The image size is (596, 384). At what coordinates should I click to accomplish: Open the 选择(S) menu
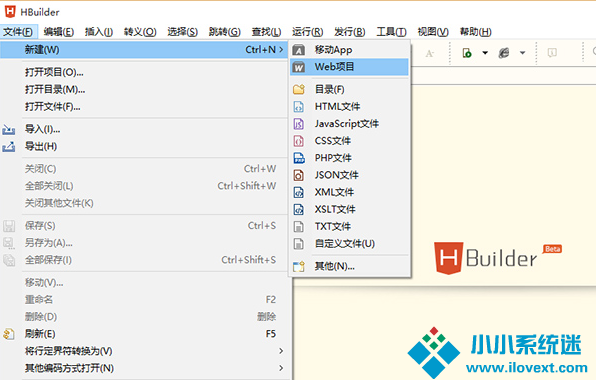pyautogui.click(x=182, y=32)
